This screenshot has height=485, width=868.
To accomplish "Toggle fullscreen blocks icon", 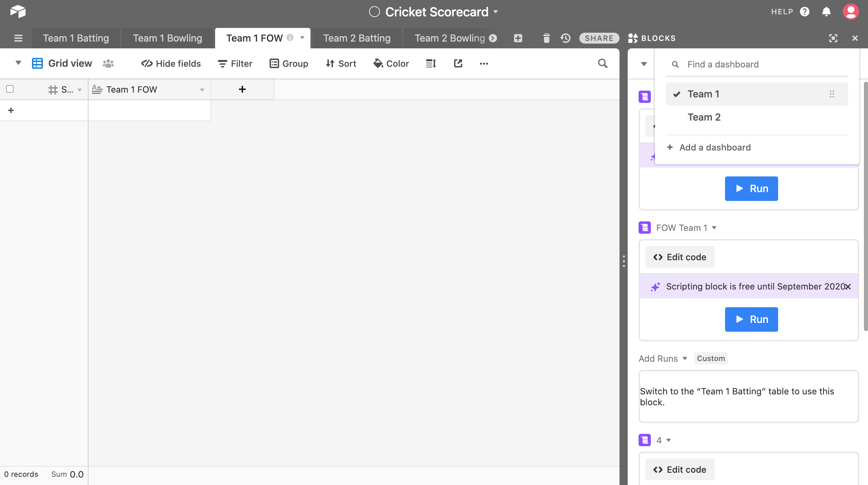I will (x=833, y=38).
